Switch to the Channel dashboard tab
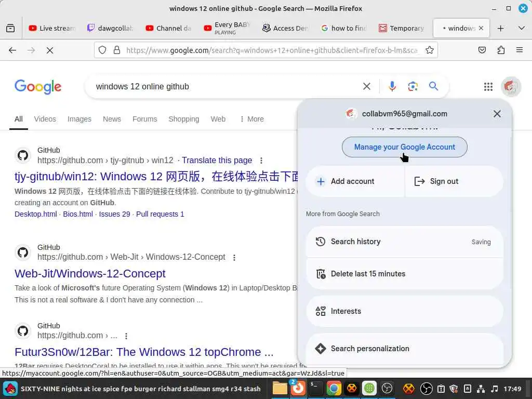 click(x=168, y=28)
